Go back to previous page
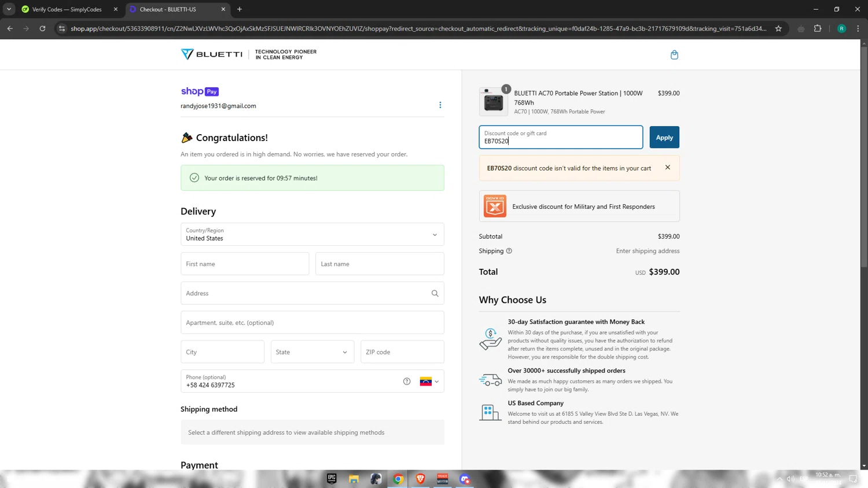The height and width of the screenshot is (488, 868). (x=10, y=28)
